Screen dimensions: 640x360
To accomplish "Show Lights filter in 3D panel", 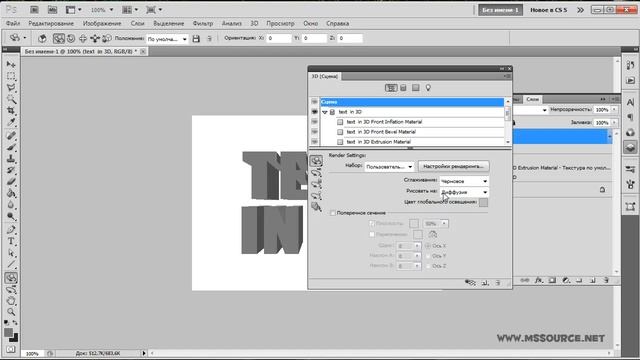I will (428, 88).
